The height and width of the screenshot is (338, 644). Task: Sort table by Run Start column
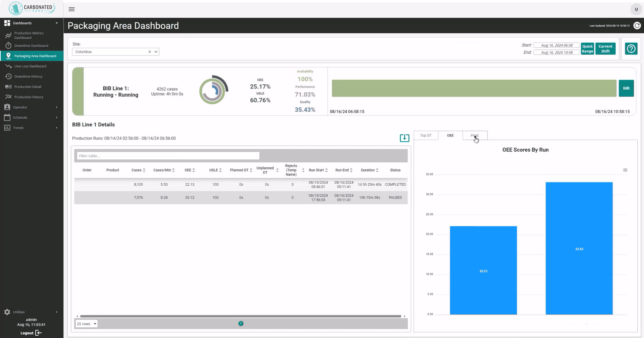pyautogui.click(x=327, y=170)
